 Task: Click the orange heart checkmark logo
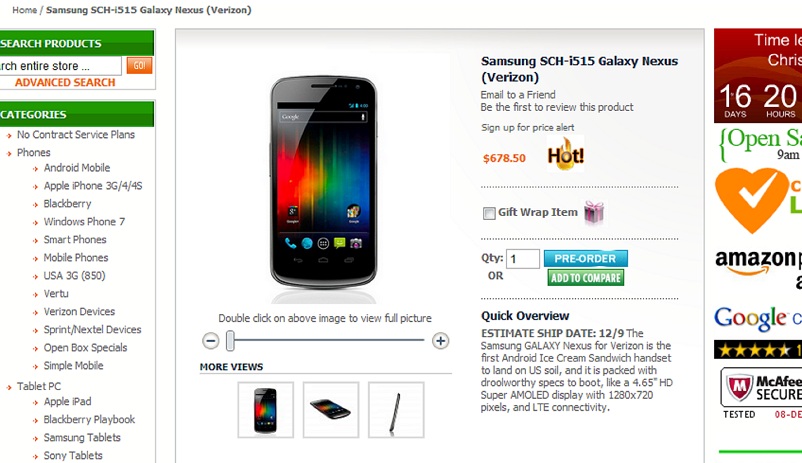[x=752, y=200]
